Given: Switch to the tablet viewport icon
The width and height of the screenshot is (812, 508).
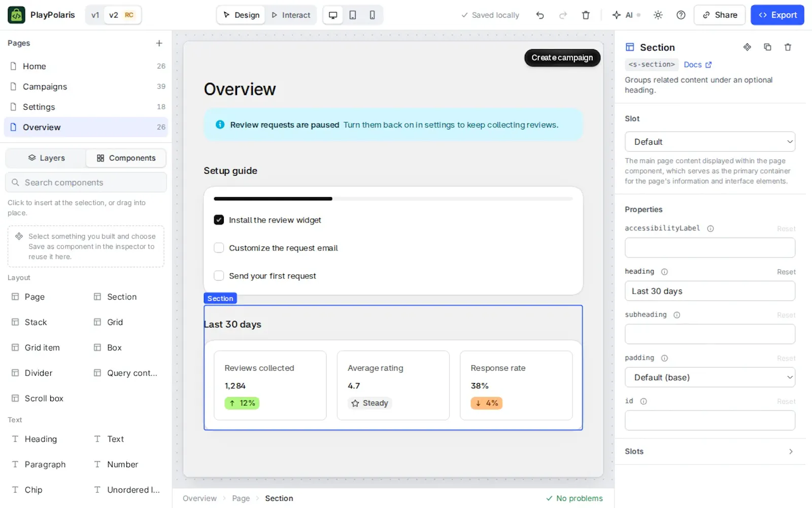Looking at the screenshot, I should [353, 15].
